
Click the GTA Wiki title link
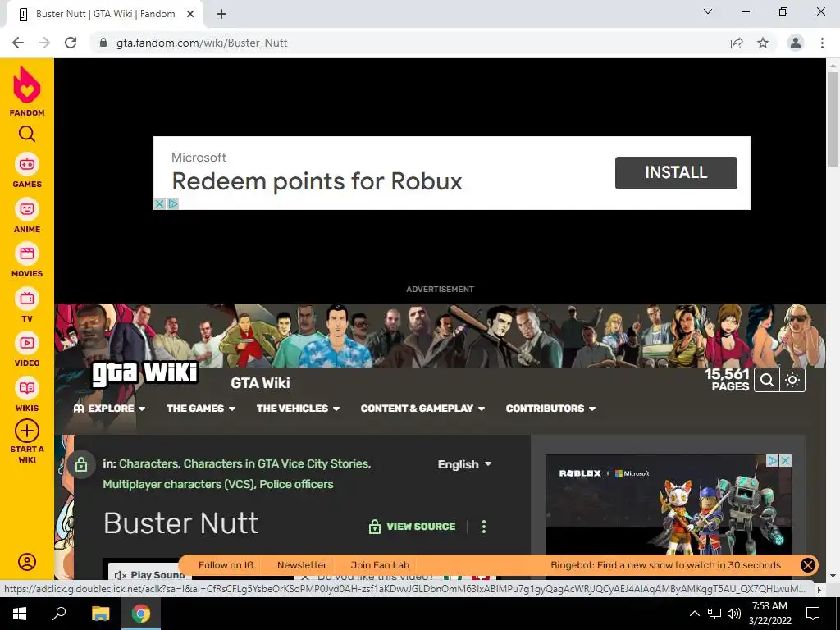click(x=260, y=383)
